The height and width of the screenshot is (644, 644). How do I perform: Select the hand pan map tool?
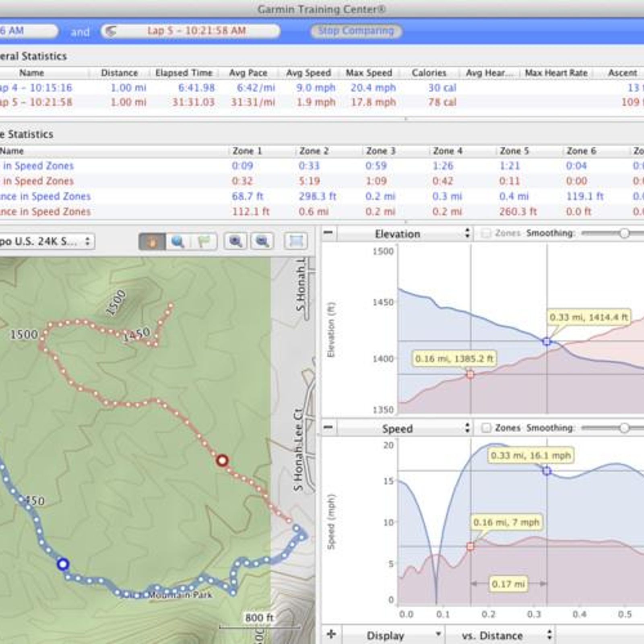click(x=152, y=242)
